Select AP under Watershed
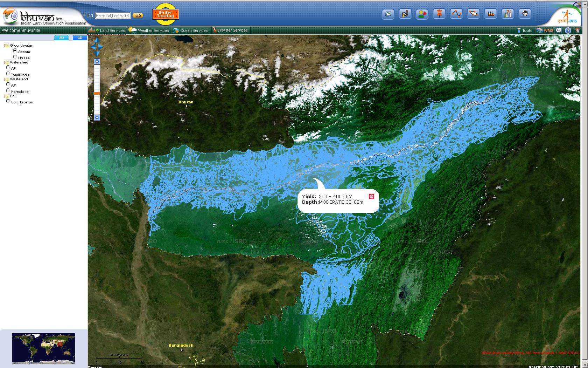588x368 pixels. tap(8, 67)
